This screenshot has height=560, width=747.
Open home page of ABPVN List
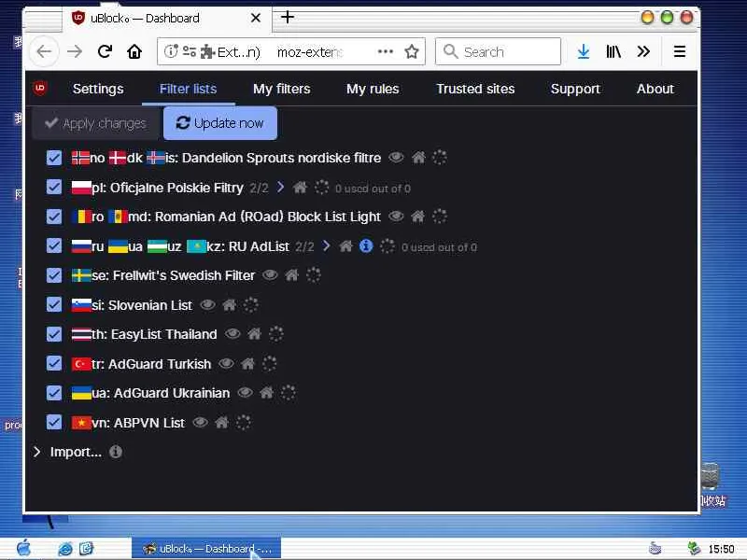click(221, 422)
